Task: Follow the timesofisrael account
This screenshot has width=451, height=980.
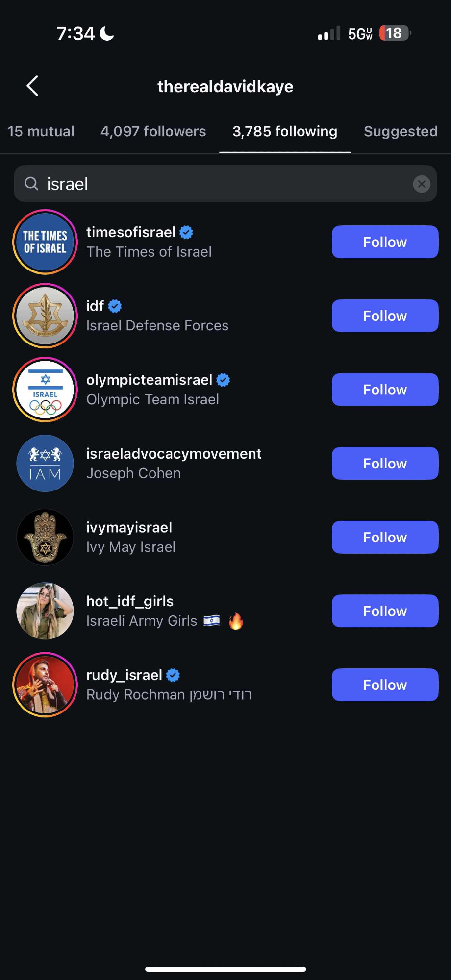Action: pyautogui.click(x=385, y=242)
